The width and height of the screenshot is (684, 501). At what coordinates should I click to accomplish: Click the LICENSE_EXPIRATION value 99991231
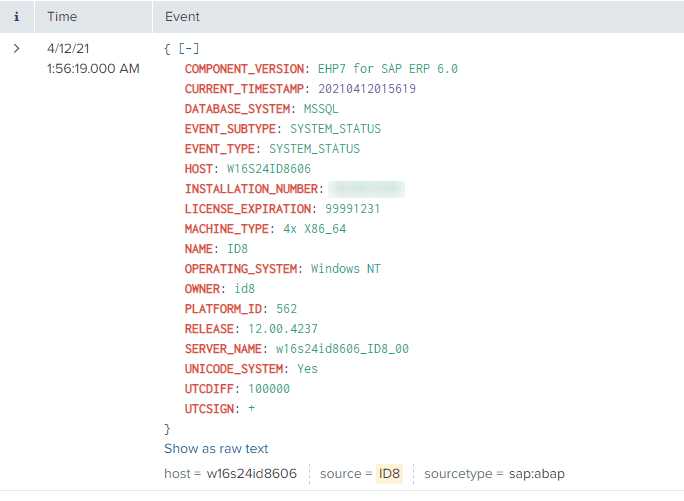pyautogui.click(x=352, y=209)
